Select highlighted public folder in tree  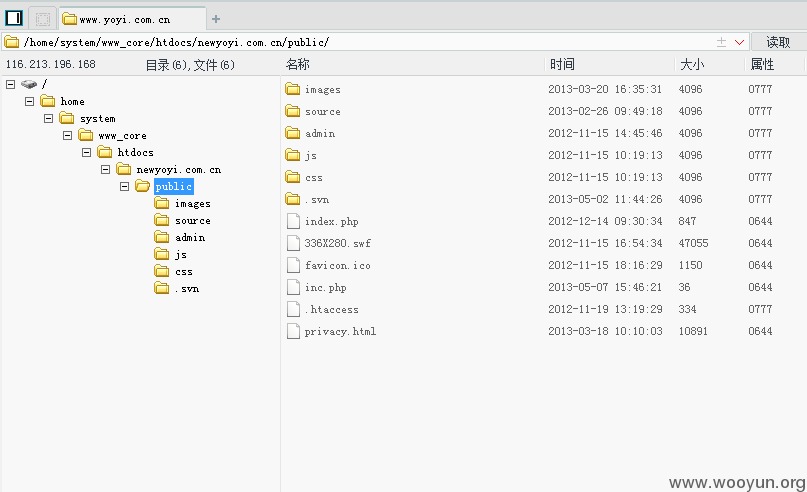[174, 186]
